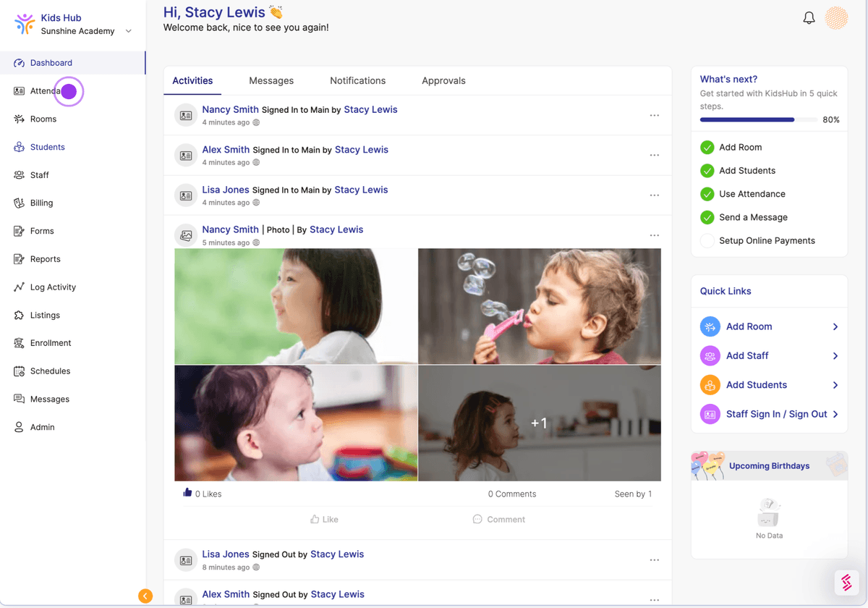The width and height of the screenshot is (868, 608).
Task: Click the Send a Message checkmark
Action: (707, 217)
